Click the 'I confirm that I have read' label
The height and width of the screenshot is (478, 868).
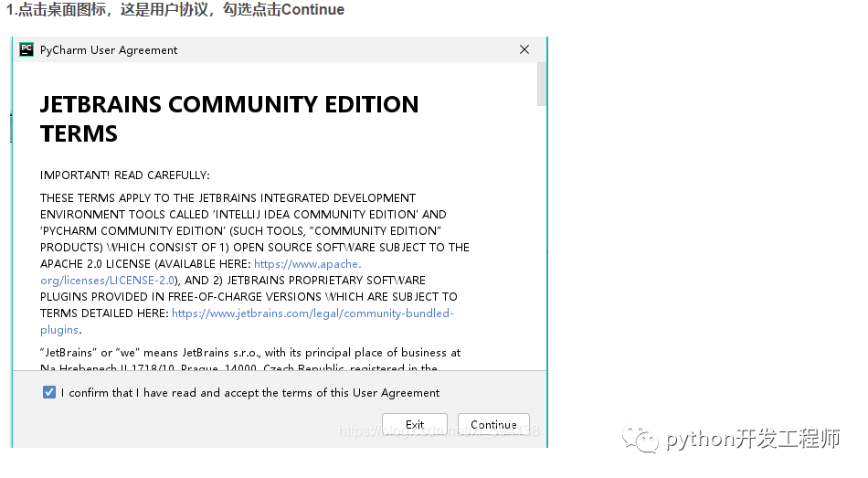point(250,393)
